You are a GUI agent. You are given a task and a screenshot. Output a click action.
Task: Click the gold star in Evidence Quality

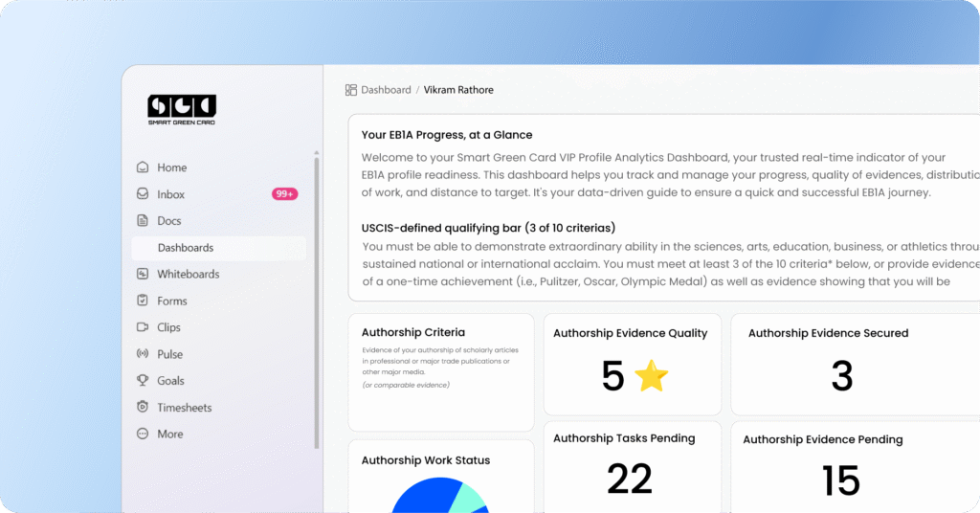pos(651,375)
